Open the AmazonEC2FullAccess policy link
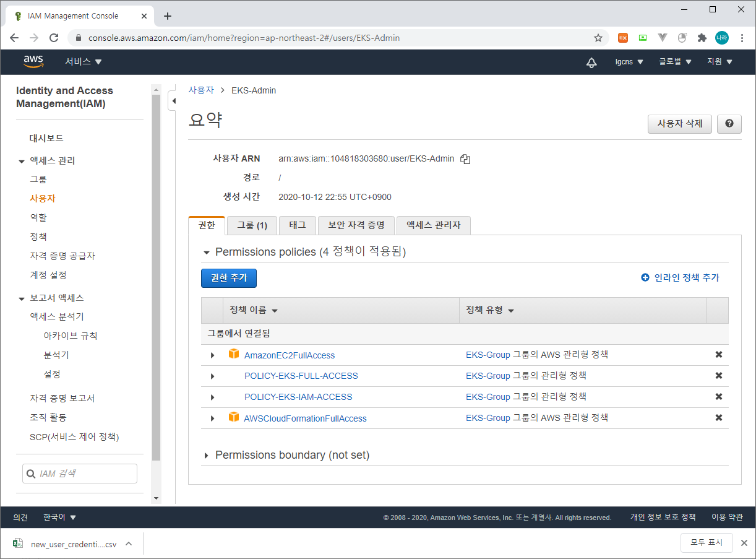 pyautogui.click(x=290, y=355)
